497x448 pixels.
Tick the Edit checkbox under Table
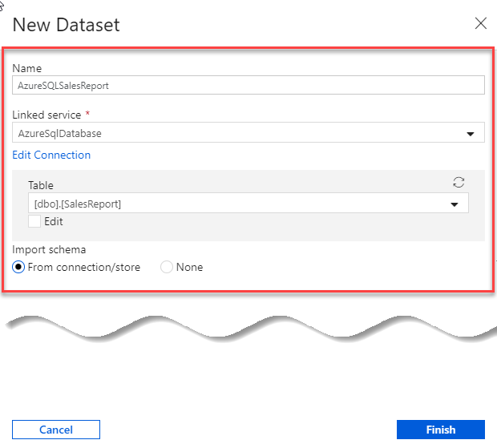34,221
